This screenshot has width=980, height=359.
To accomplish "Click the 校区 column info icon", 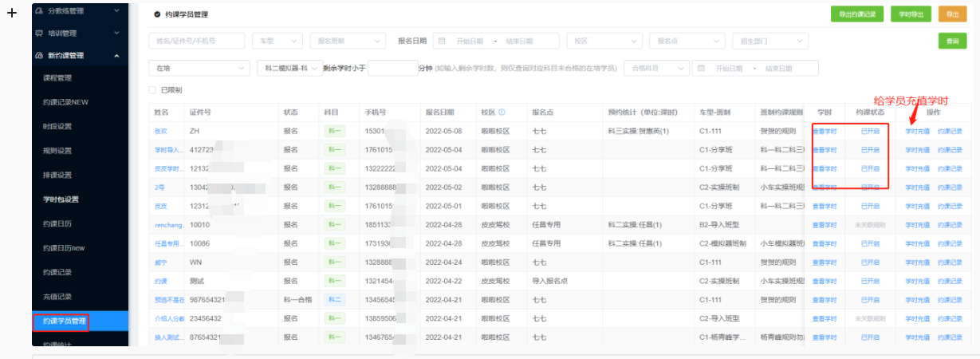I will (x=502, y=112).
